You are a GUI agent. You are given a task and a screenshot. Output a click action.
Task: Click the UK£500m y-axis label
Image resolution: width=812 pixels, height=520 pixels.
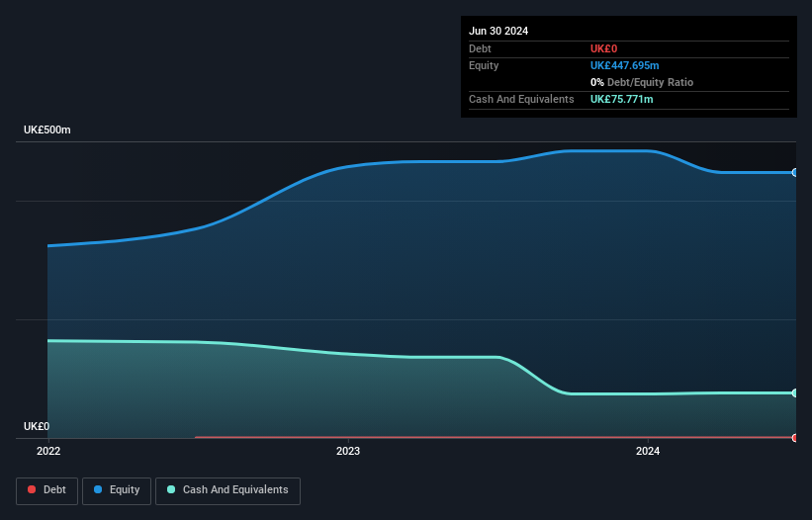[47, 130]
